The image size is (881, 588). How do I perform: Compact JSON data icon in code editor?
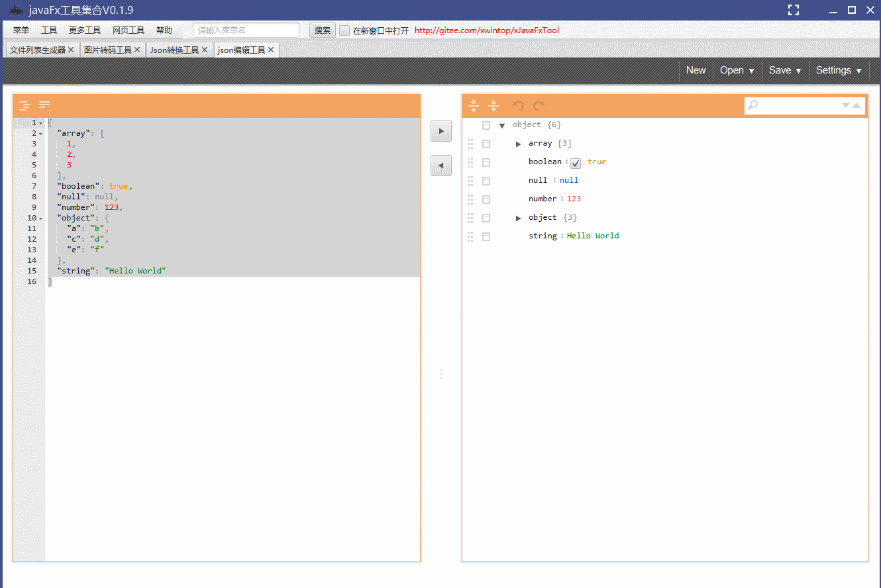click(x=44, y=105)
